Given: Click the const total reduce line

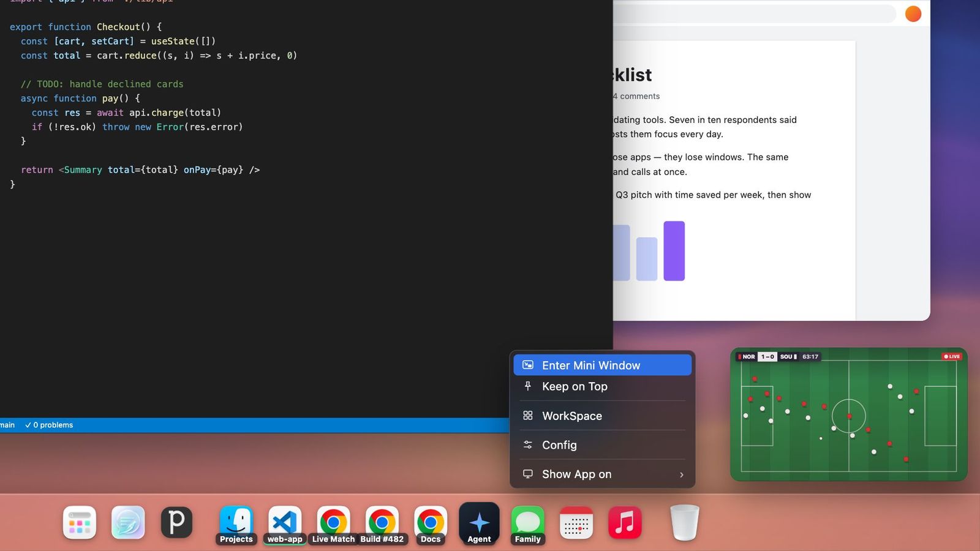Looking at the screenshot, I should (159, 56).
